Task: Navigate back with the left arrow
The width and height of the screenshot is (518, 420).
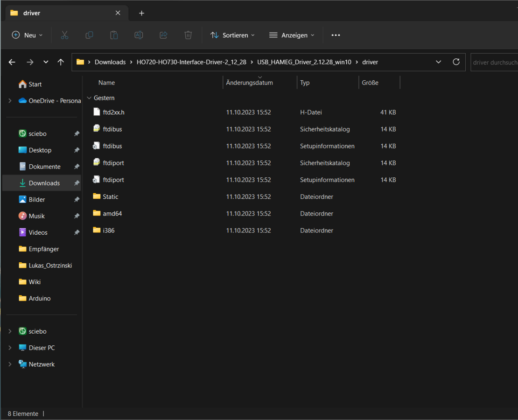Action: pyautogui.click(x=12, y=62)
